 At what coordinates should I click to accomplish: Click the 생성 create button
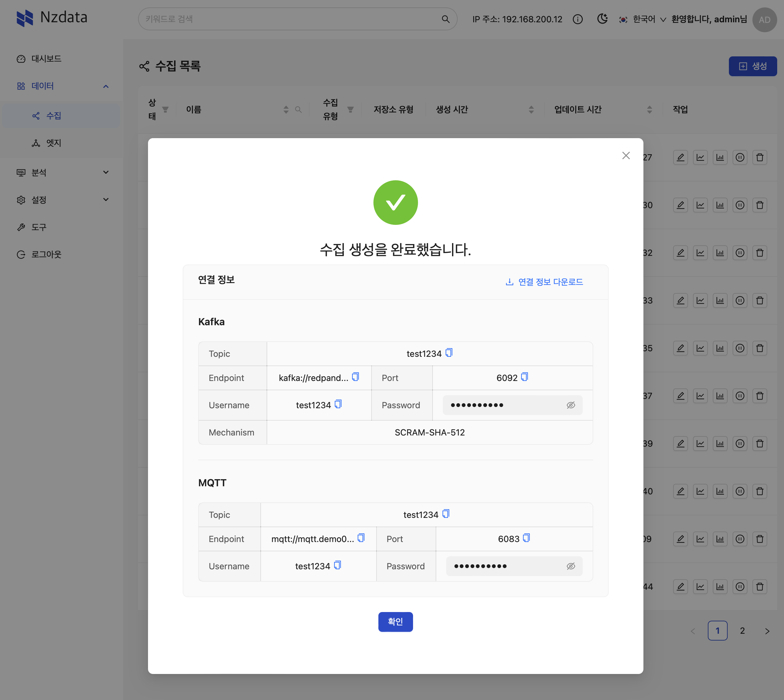tap(752, 66)
